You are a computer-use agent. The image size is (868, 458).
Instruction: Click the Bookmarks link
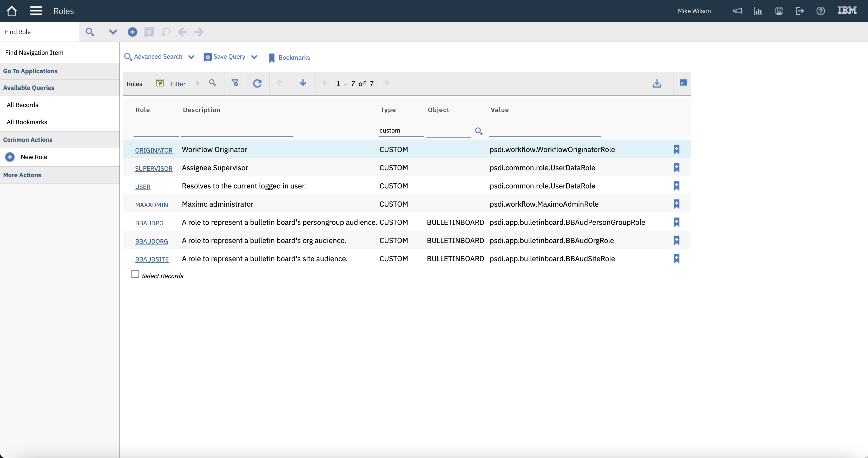[294, 58]
